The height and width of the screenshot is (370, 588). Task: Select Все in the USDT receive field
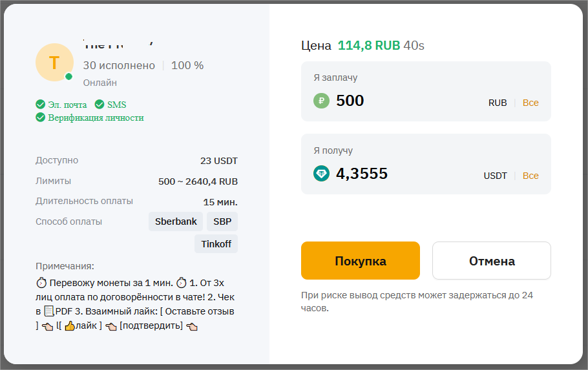click(530, 176)
